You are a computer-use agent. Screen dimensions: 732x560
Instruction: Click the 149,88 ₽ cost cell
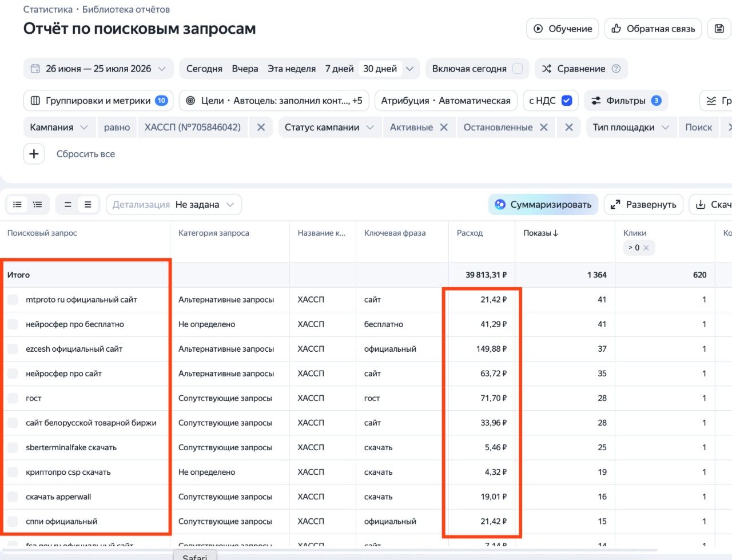tap(491, 349)
